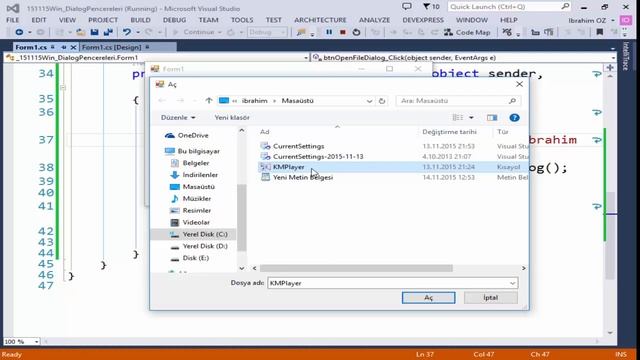Expand class selector _151115Win_DialogPencereleri.Form1 dropdown
The height and width of the screenshot is (360, 640).
point(306,58)
